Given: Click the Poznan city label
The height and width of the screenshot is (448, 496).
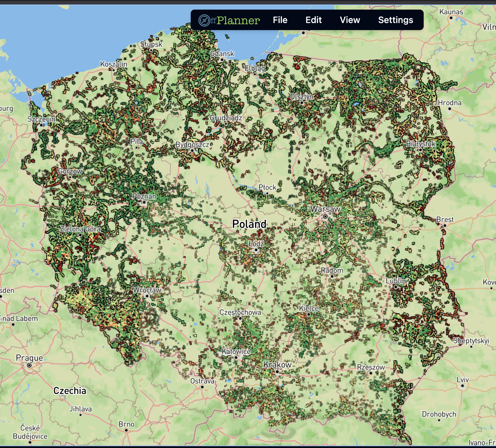Looking at the screenshot, I should (144, 196).
